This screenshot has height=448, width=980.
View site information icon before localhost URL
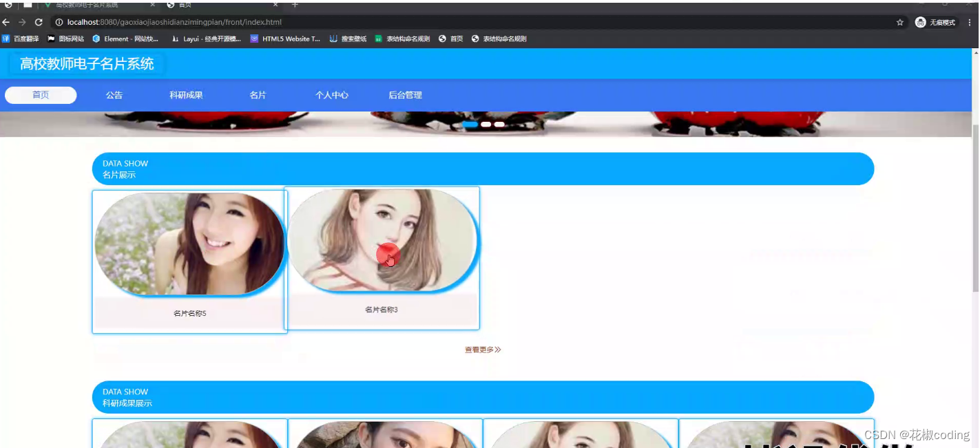(59, 23)
